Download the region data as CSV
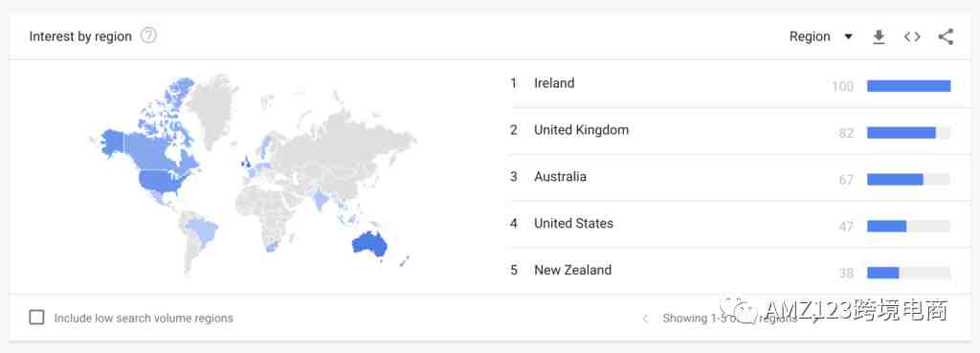Viewport: 980px width, 353px height. (x=879, y=37)
